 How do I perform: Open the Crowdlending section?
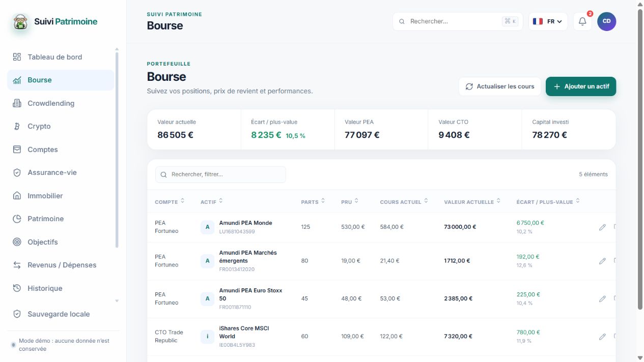(61, 103)
